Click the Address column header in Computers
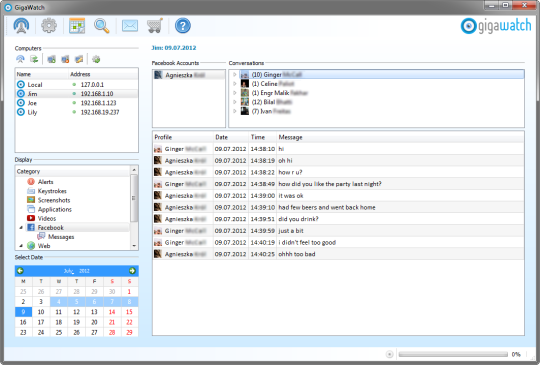 point(103,74)
